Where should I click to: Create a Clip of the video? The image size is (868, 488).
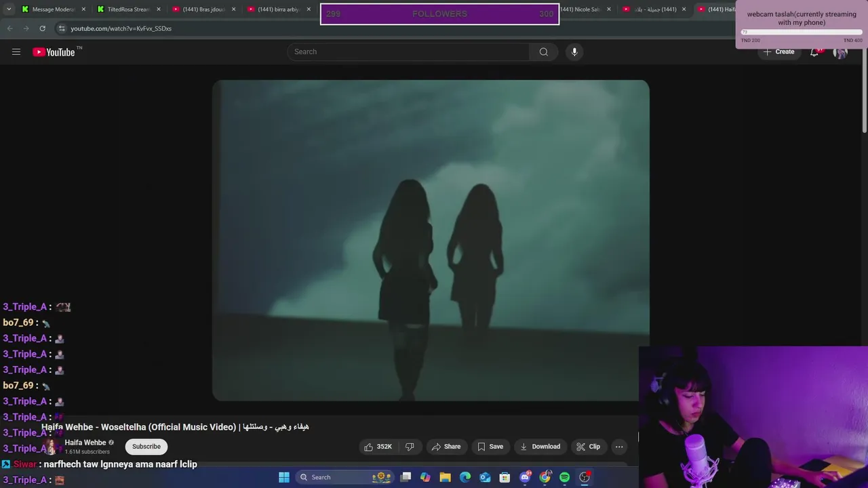coord(588,447)
